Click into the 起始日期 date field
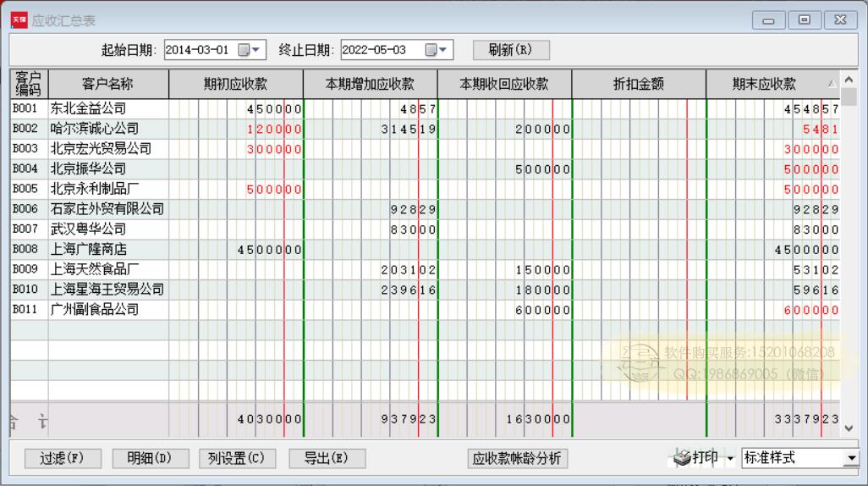 (199, 50)
